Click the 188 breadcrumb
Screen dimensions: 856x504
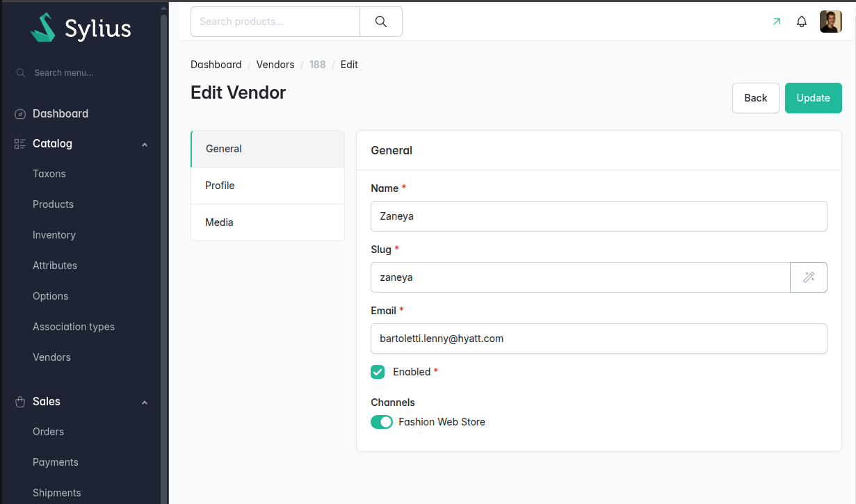(318, 65)
